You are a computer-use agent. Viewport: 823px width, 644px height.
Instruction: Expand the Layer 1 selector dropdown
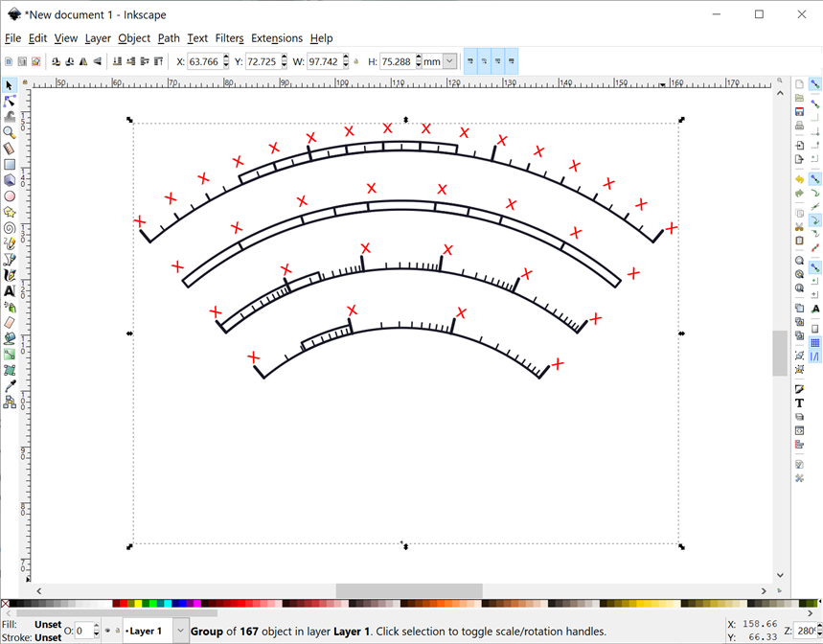[180, 631]
